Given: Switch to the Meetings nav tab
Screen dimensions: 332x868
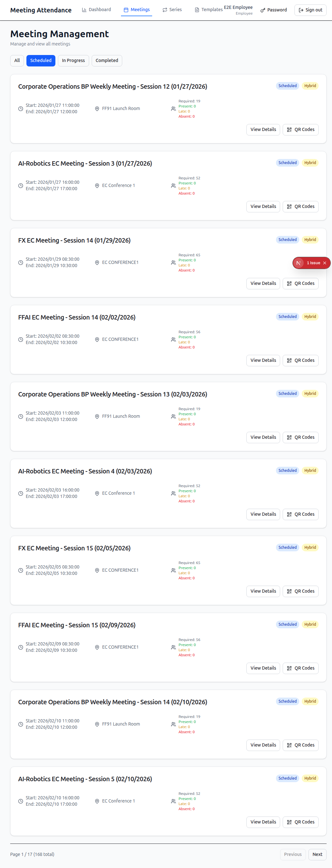Looking at the screenshot, I should (137, 10).
